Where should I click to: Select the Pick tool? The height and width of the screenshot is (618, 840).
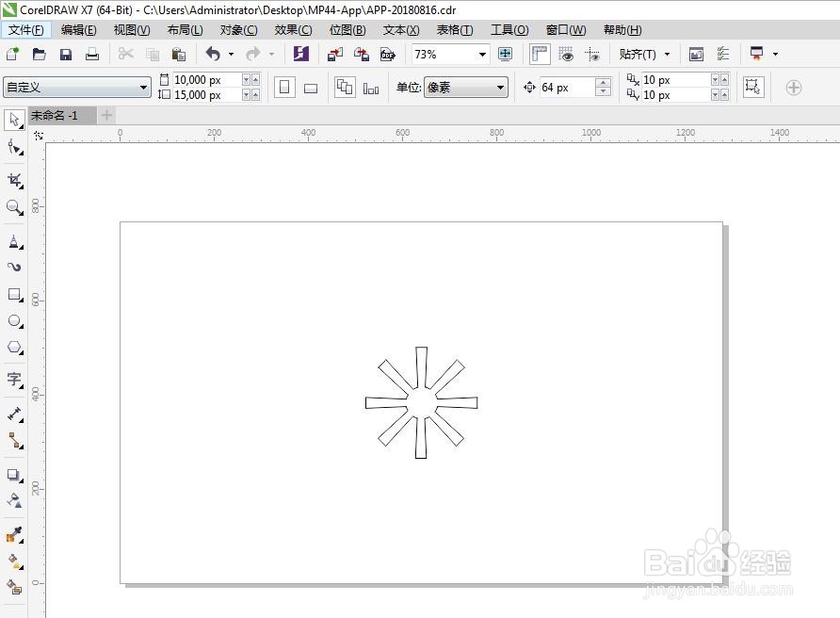pyautogui.click(x=14, y=120)
